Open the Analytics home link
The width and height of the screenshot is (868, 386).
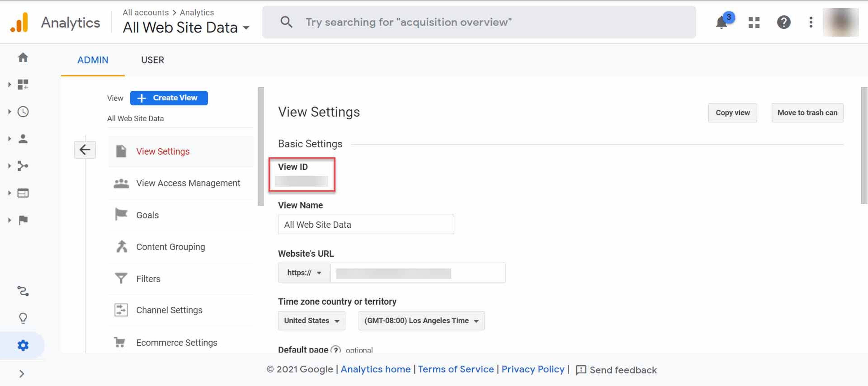[x=375, y=370]
